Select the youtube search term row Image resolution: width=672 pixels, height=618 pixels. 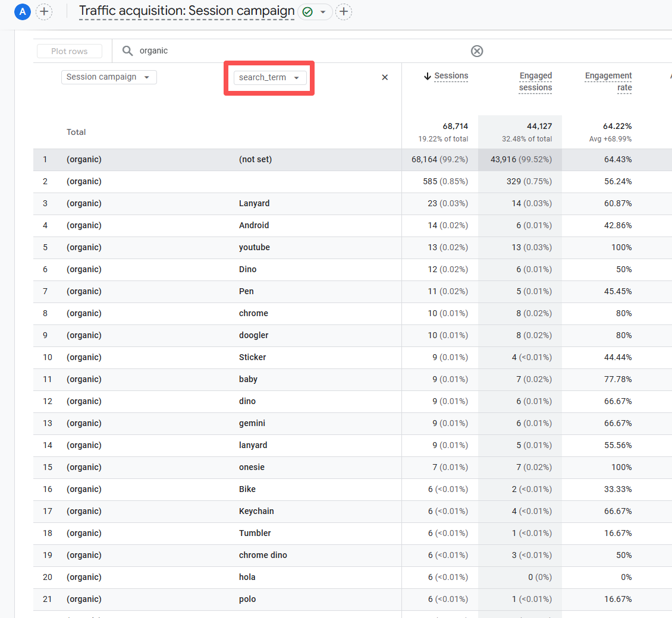click(254, 247)
